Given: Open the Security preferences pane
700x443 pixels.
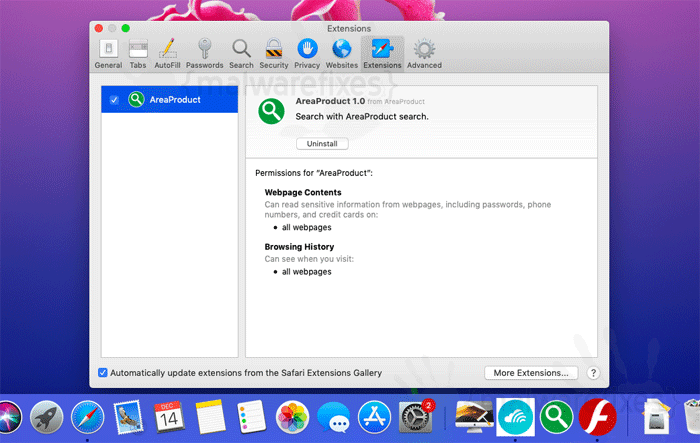Looking at the screenshot, I should tap(274, 54).
